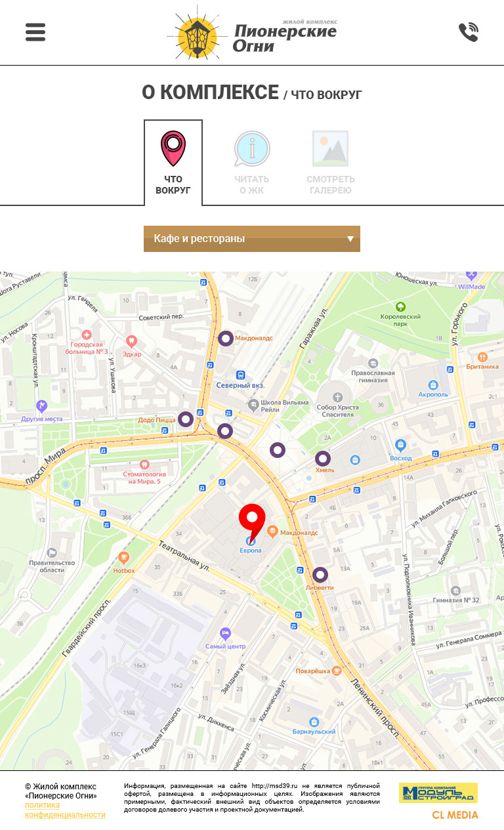The image size is (504, 830).
Task: Select purple marker near Макдоналдс by Северный вокзал
Action: pos(225,339)
